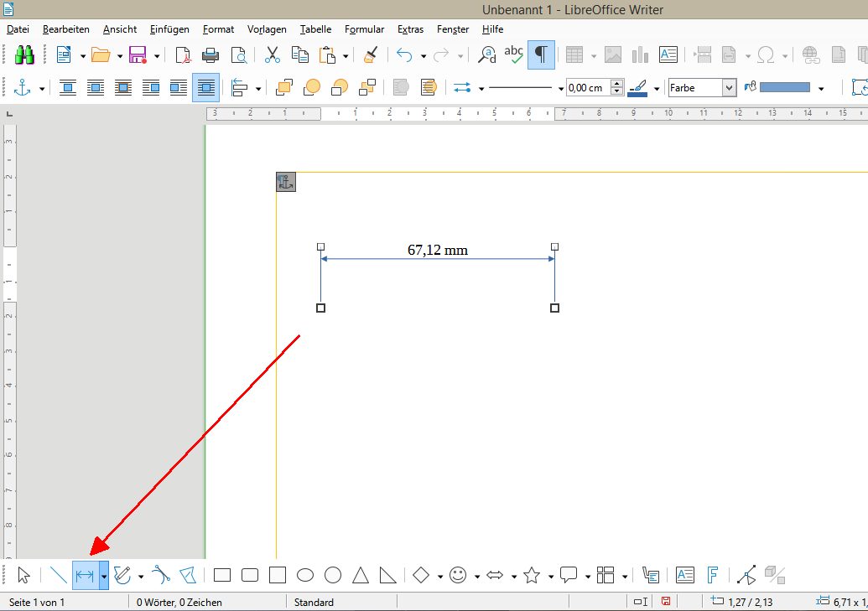Screen dimensions: 868x611
Task: Cut selection with the scissors icon
Action: pos(273,54)
